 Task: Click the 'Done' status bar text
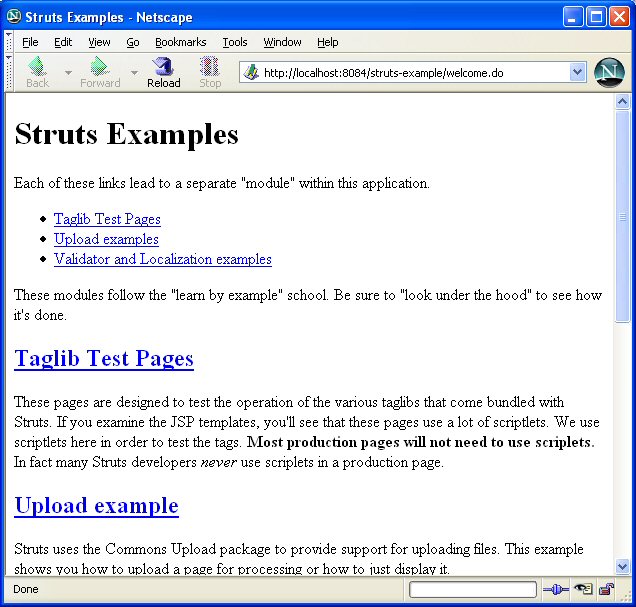coord(26,589)
